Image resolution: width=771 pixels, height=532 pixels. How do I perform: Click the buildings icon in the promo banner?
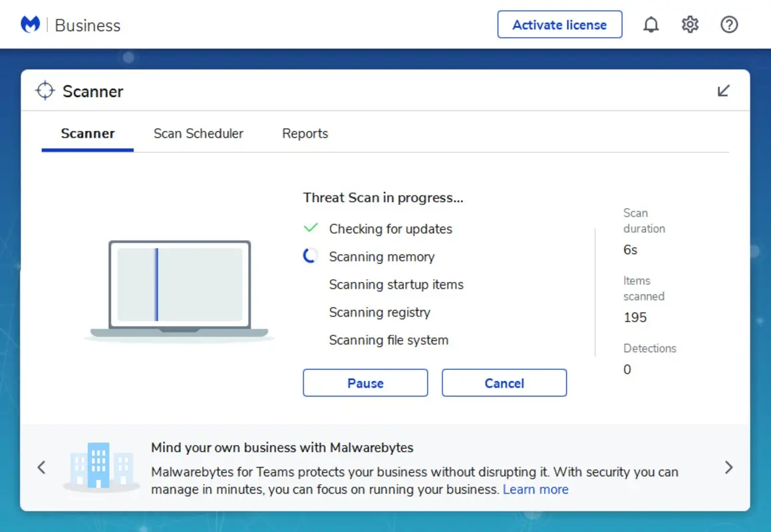(101, 467)
